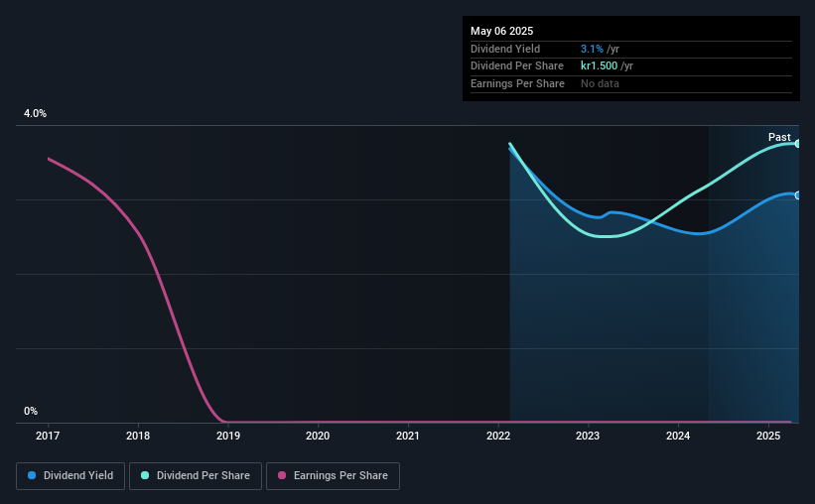
Task: Toggle the Earnings Per Share legend button
Action: (x=333, y=476)
